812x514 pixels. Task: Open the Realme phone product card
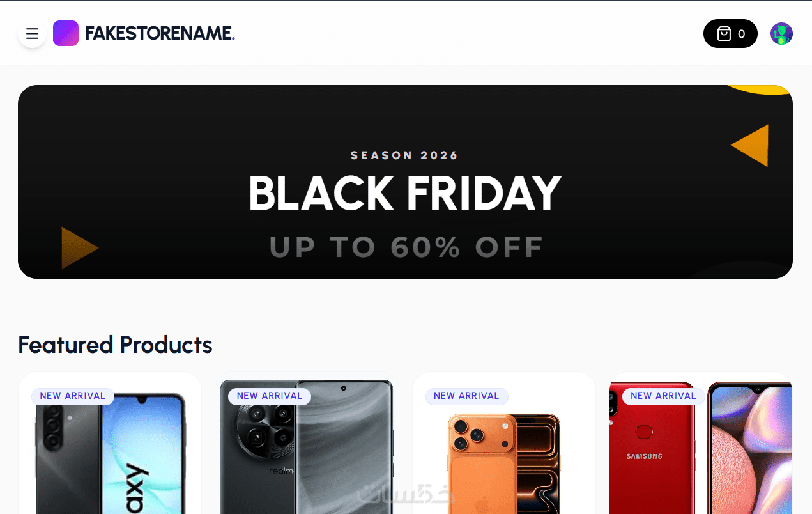tap(307, 454)
